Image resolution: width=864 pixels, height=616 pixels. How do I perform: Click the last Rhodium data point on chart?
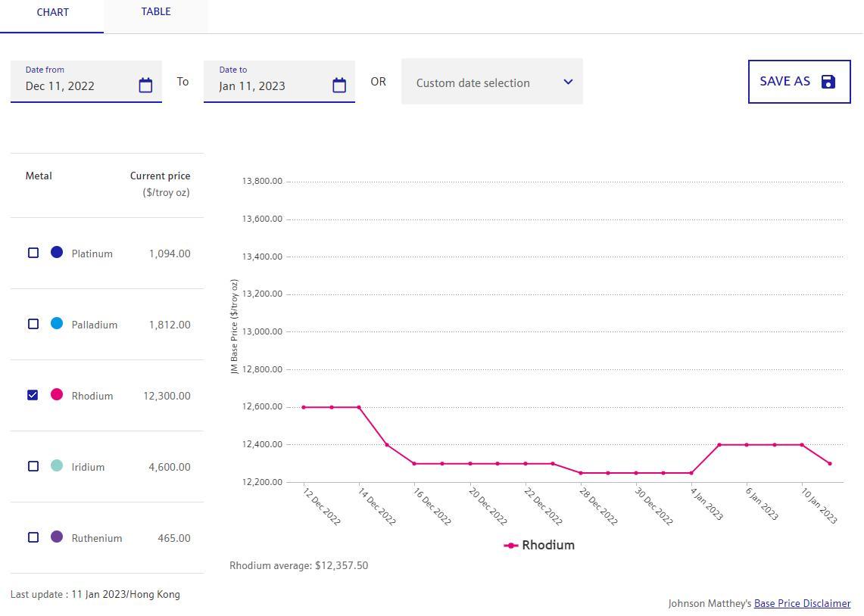[830, 464]
